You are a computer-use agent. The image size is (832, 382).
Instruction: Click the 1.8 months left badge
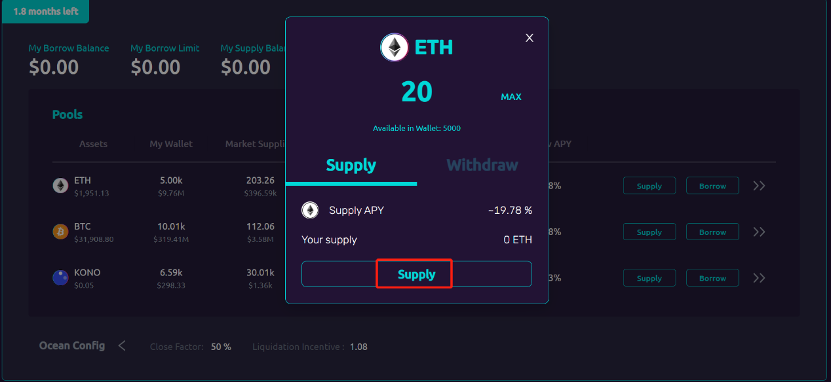pos(46,11)
